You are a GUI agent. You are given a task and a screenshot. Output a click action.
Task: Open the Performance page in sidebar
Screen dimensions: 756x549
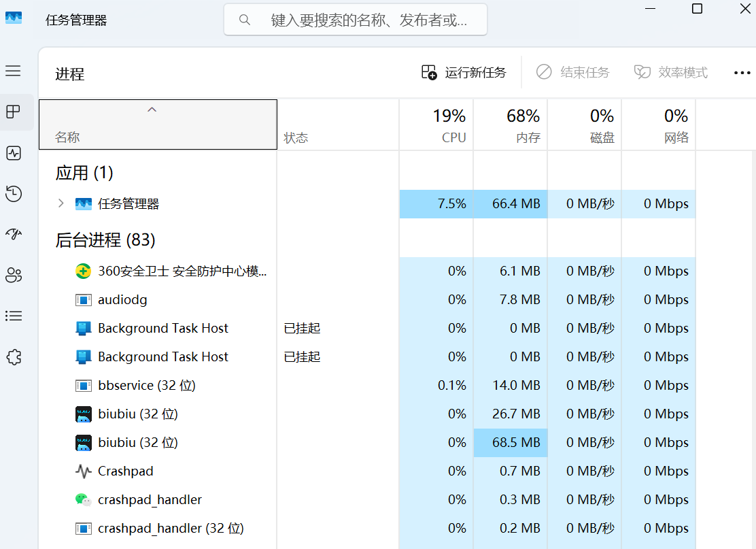pos(14,153)
